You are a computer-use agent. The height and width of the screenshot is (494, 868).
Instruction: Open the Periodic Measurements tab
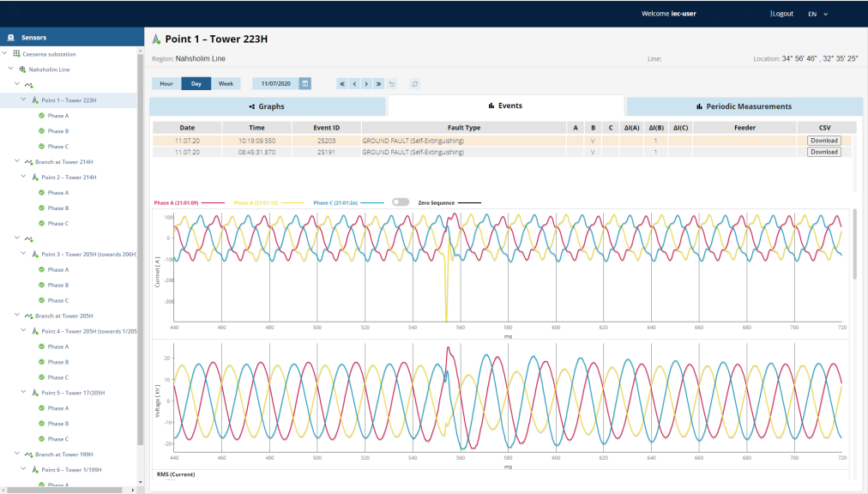(x=744, y=106)
